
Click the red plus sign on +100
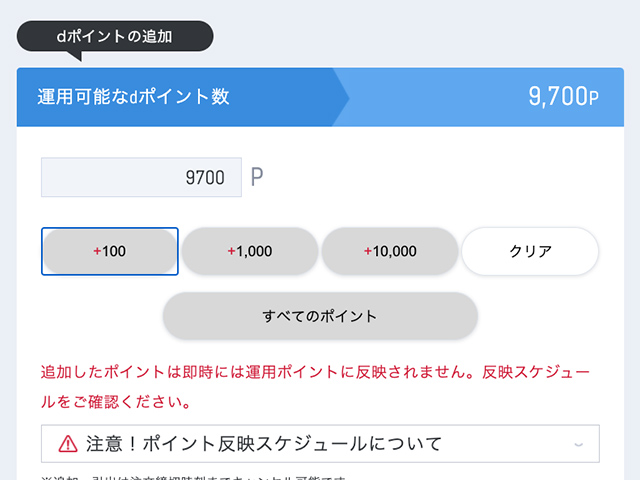tap(97, 251)
